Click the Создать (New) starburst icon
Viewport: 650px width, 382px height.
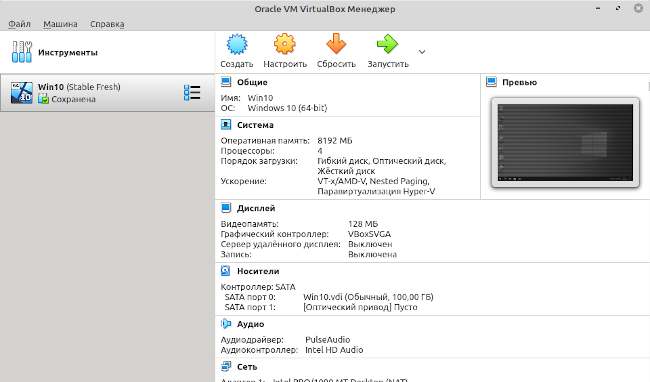[237, 44]
